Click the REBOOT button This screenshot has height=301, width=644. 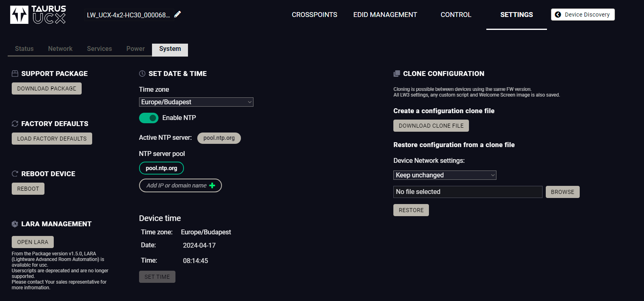[x=28, y=189]
